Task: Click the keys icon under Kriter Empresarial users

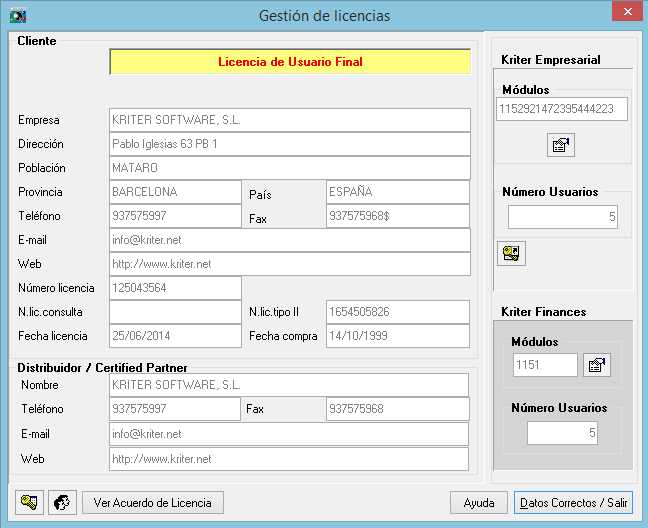Action: [511, 253]
